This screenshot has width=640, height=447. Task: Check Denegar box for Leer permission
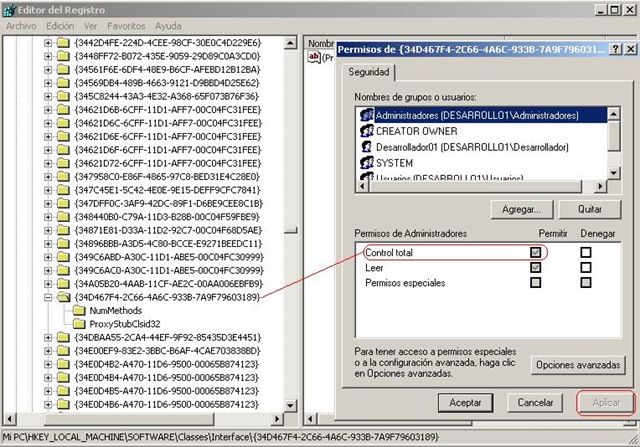tap(586, 268)
